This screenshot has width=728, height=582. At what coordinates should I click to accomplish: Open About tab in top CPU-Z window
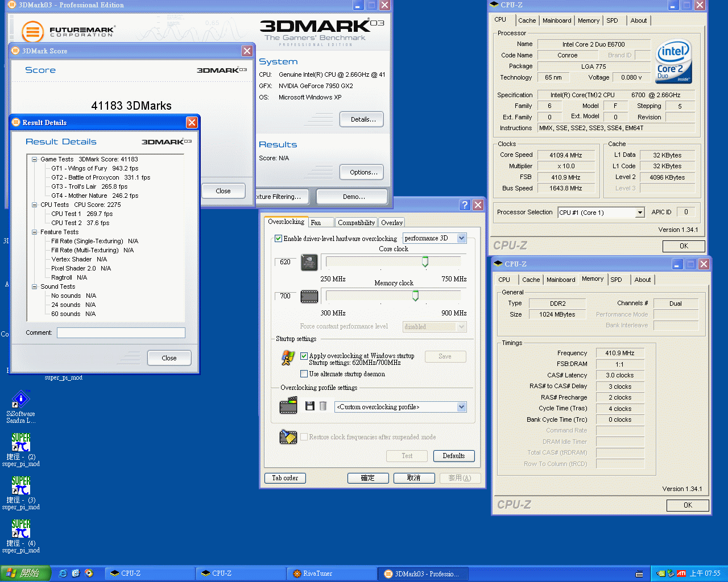tap(639, 20)
